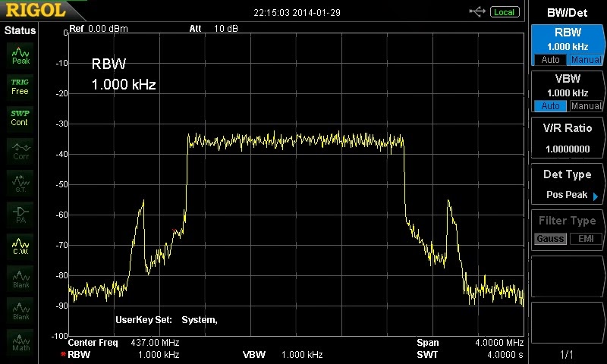Click the Peak status icon
The image size is (607, 364).
[20, 55]
